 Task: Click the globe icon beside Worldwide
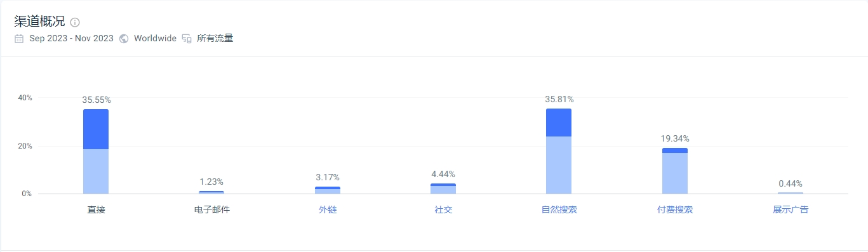124,39
